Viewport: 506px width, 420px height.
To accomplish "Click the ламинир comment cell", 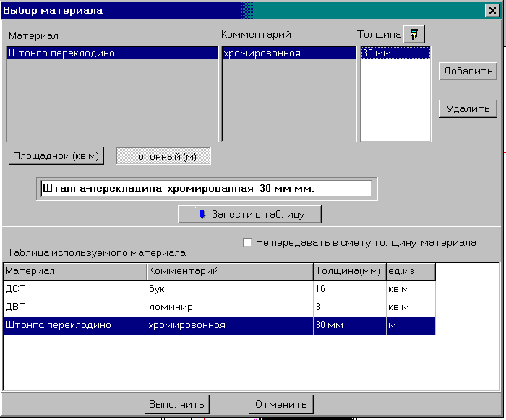I will (x=230, y=307).
